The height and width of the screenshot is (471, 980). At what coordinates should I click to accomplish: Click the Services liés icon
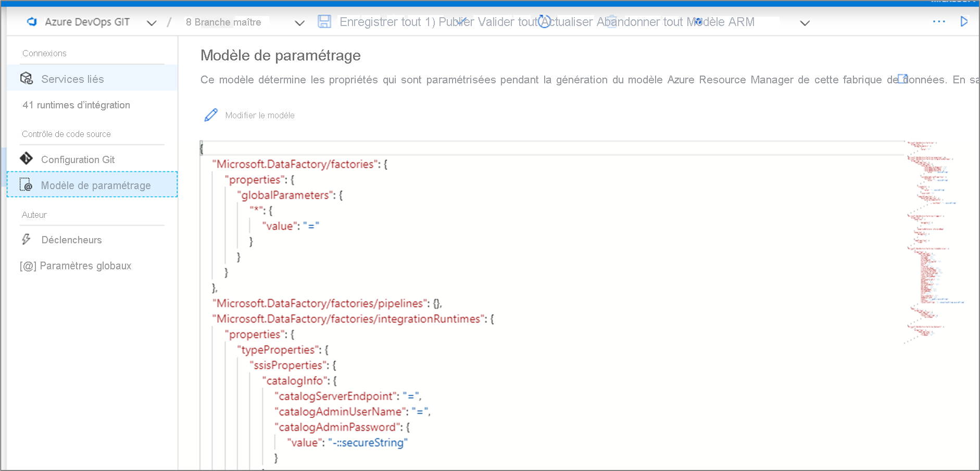pos(27,79)
